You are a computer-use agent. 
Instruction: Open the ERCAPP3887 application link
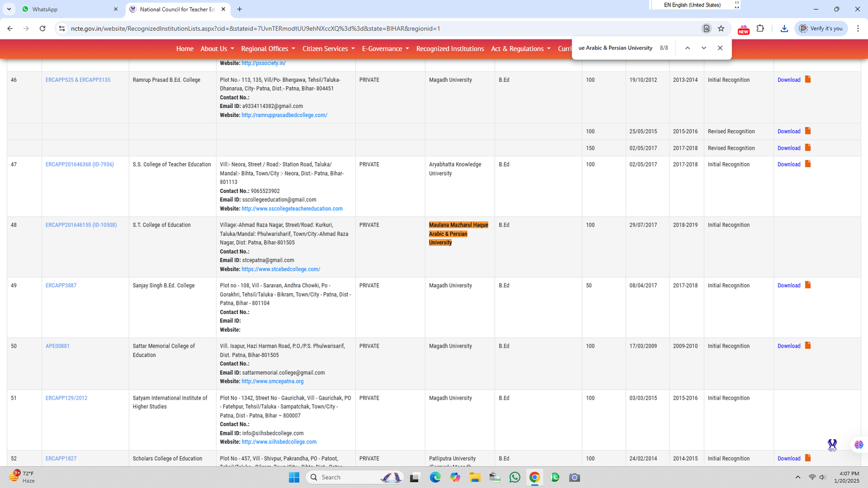pos(61,286)
